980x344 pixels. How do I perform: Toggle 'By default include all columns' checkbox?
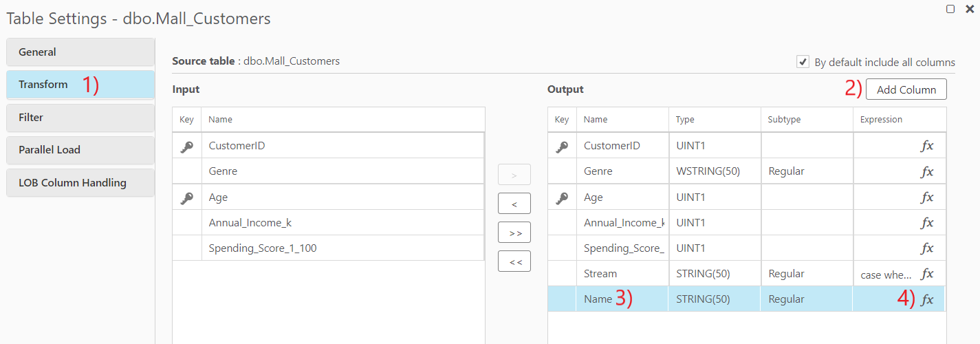[x=803, y=62]
